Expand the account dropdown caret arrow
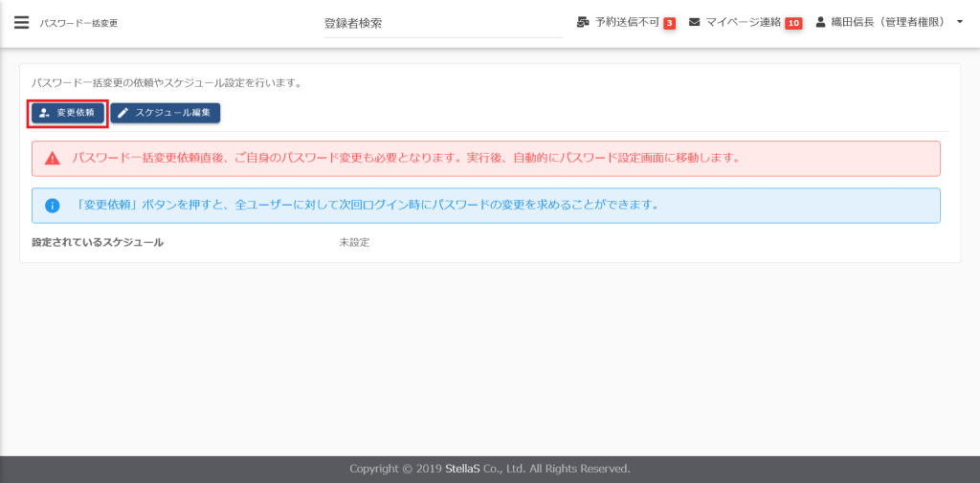This screenshot has width=980, height=483. coord(960,22)
